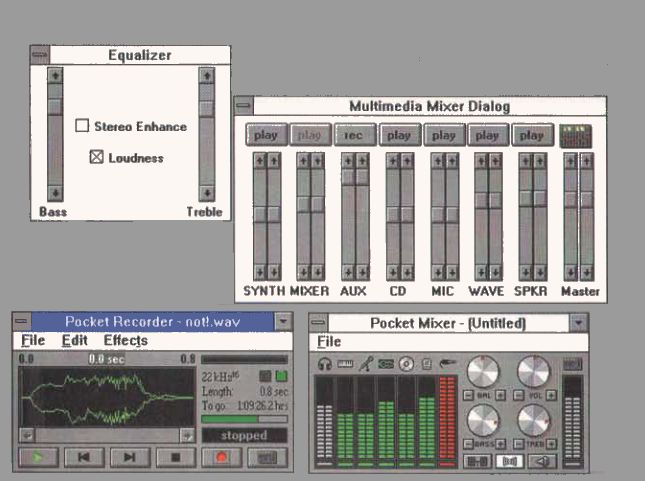Viewport: 645px width, 481px height.
Task: Click the plus button next to TREB
Action: click(x=551, y=444)
